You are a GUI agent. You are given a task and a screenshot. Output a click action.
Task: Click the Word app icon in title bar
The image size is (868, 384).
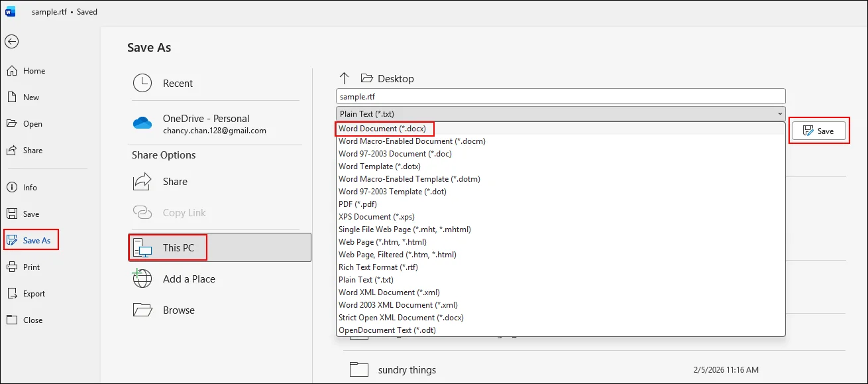11,12
